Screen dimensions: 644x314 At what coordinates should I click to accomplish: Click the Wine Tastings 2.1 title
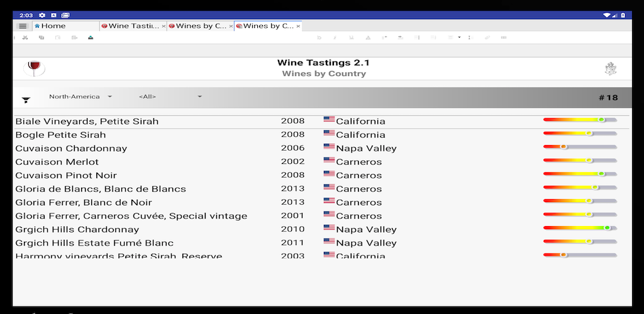click(324, 63)
